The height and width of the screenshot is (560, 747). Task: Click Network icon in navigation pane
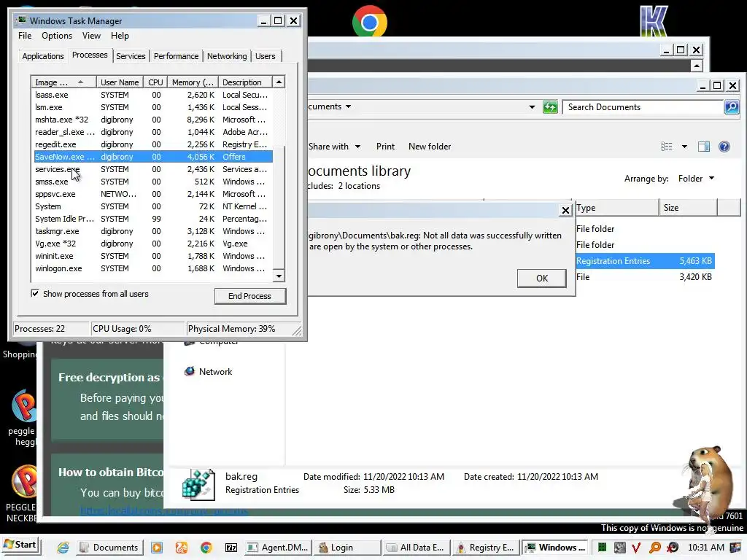(x=190, y=371)
